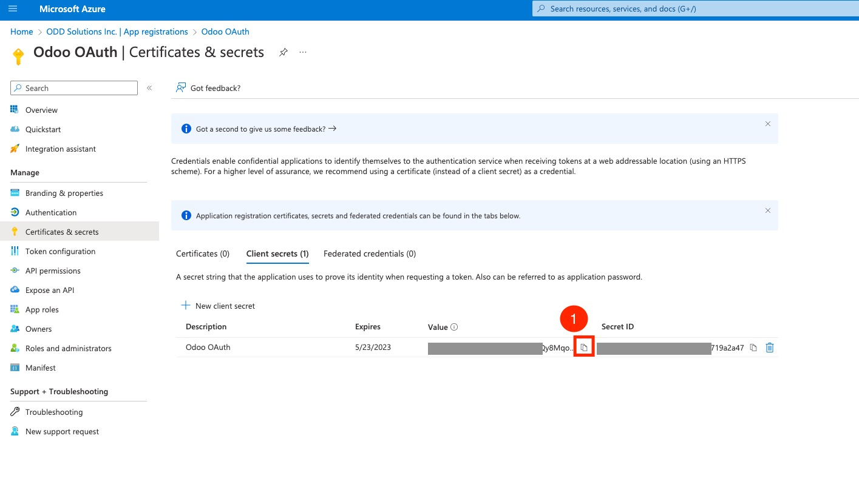Click Got feedback? button

[208, 88]
